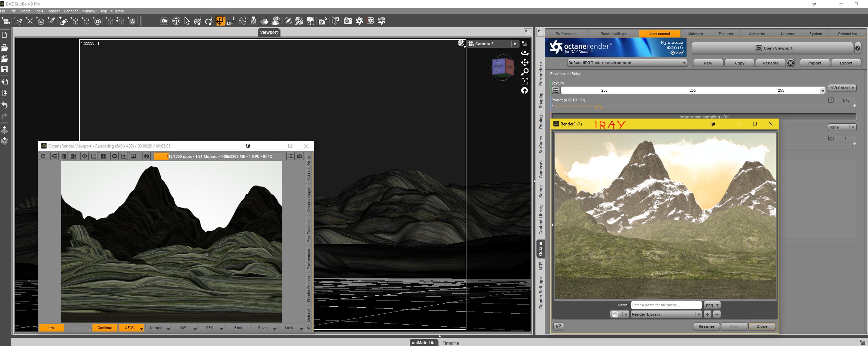Select the active Translate tool (orange)

click(x=220, y=21)
